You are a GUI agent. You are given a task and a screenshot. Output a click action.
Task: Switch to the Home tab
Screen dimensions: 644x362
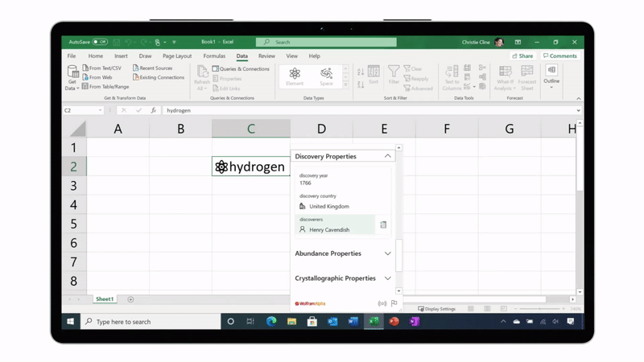pyautogui.click(x=95, y=56)
